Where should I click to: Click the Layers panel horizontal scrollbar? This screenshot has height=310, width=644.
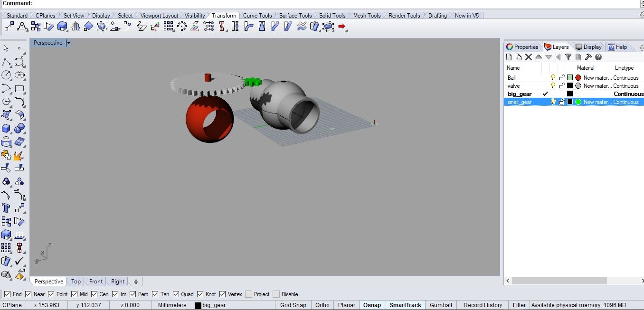tap(559, 281)
